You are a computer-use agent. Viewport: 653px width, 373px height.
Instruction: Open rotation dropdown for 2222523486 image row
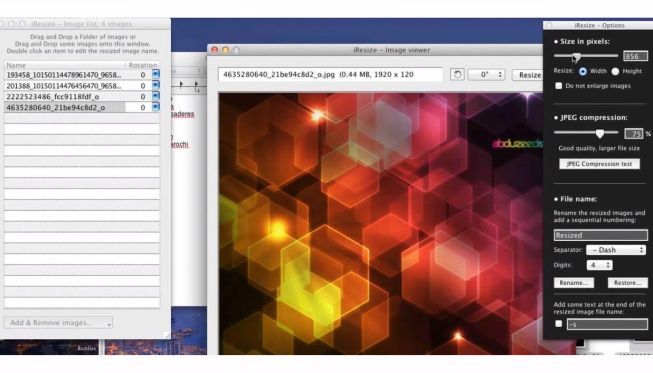[x=155, y=96]
